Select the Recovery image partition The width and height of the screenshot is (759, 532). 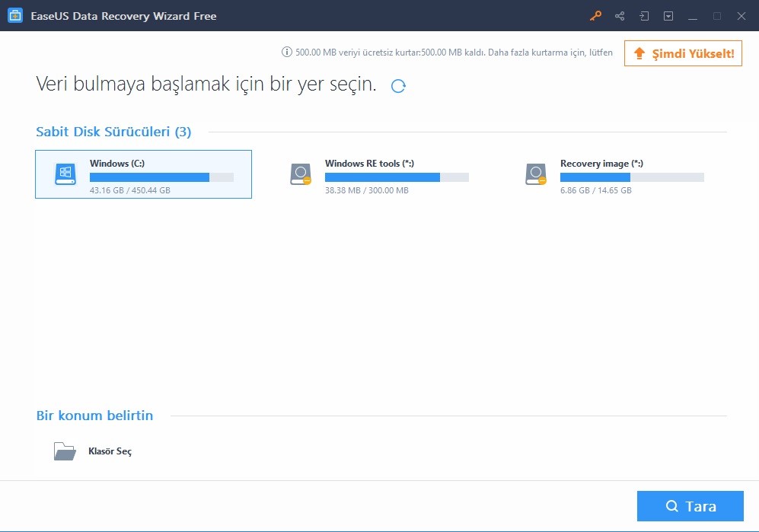coord(614,174)
